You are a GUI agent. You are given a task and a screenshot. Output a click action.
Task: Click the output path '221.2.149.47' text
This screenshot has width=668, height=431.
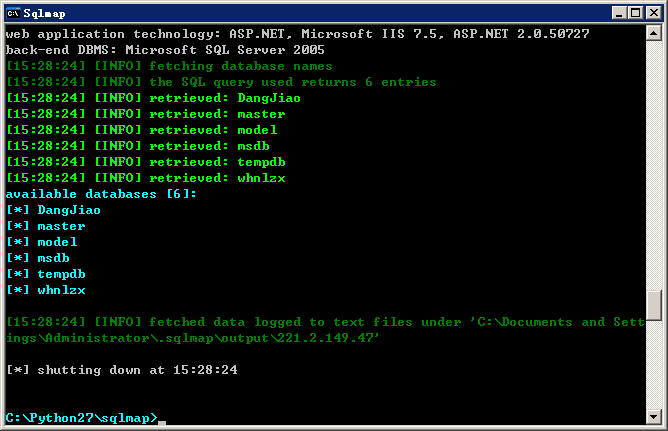point(325,338)
